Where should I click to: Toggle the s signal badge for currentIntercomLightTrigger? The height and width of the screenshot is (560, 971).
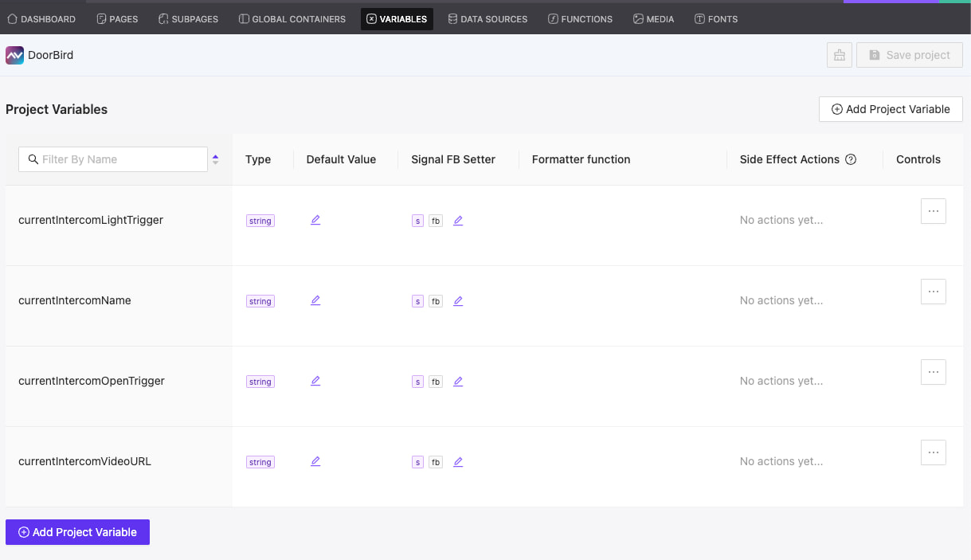coord(417,220)
